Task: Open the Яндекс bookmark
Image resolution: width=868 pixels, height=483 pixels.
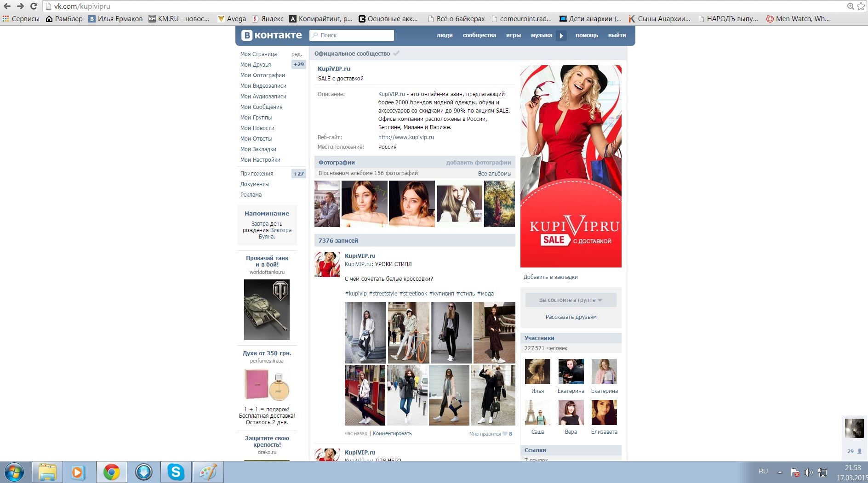Action: pos(268,19)
